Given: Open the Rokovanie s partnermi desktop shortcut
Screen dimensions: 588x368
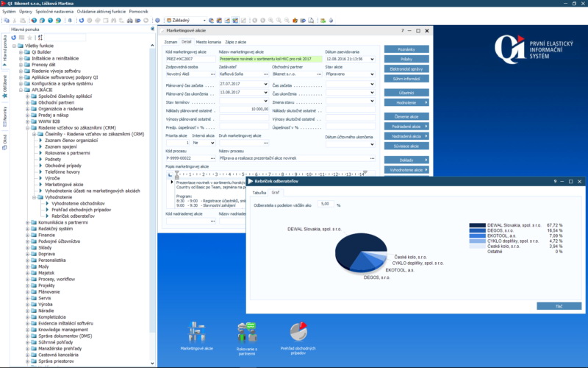Looking at the screenshot, I should (247, 338).
